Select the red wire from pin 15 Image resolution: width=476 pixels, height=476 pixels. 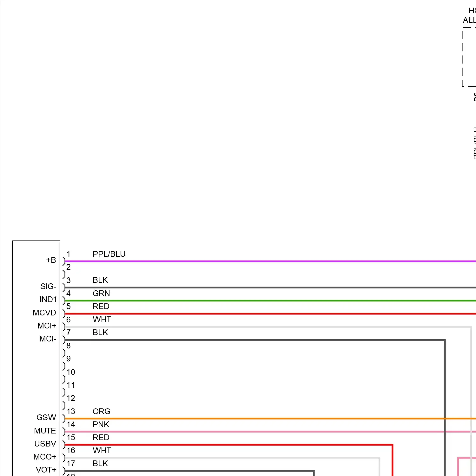tap(228, 445)
